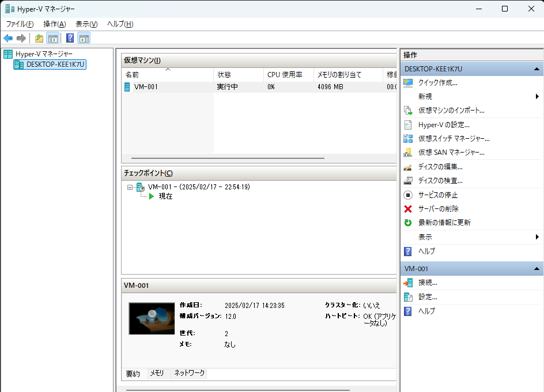Viewport: 544px width, 392px height.
Task: Click the VM-001 設定 settings icon
Action: [x=408, y=297]
